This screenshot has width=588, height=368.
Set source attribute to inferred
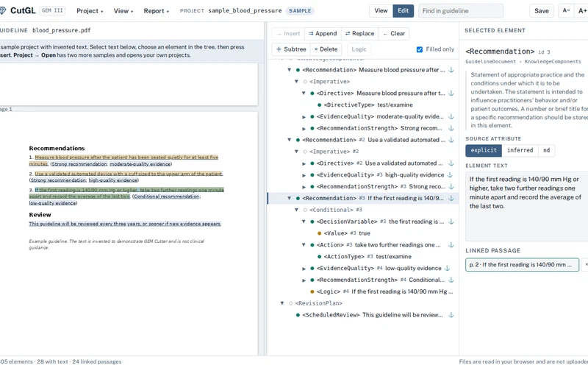click(520, 150)
